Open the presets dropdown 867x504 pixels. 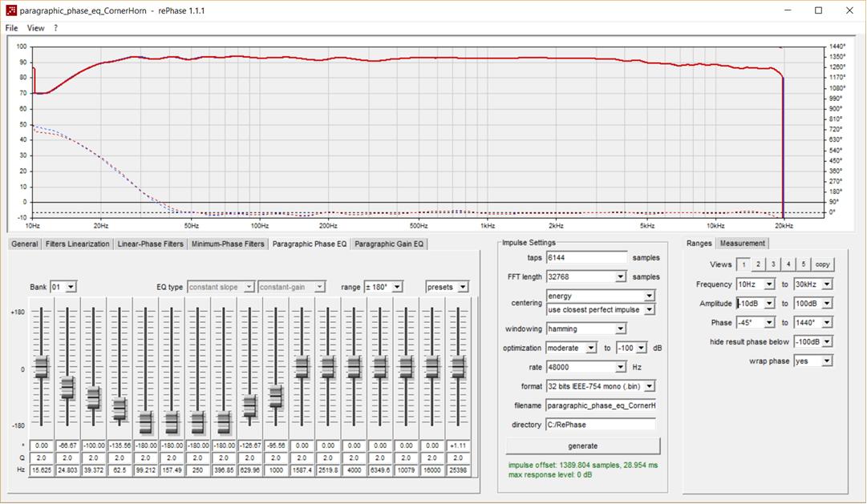[448, 287]
